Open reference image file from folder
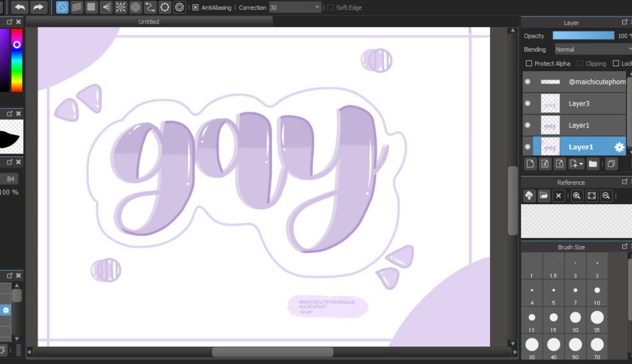Image resolution: width=632 pixels, height=364 pixels. click(x=544, y=196)
